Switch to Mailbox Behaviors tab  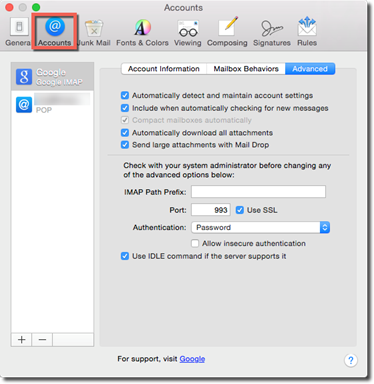246,69
